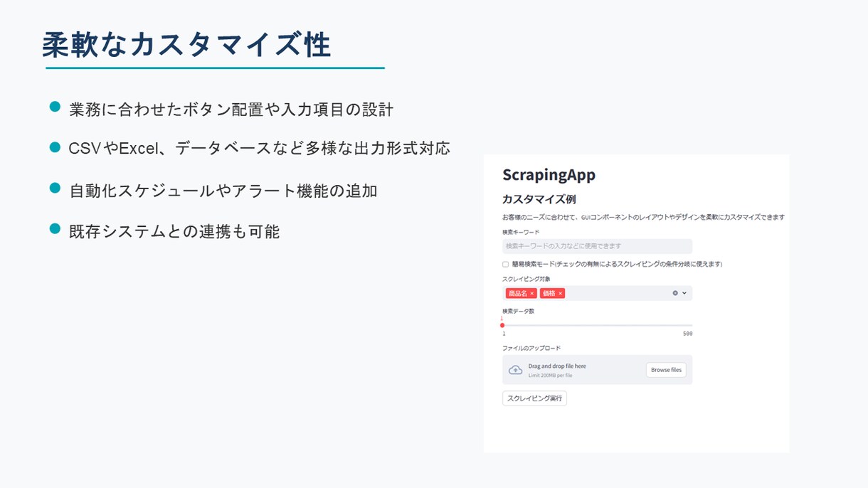Click the ScrapingApp title

[x=549, y=175]
